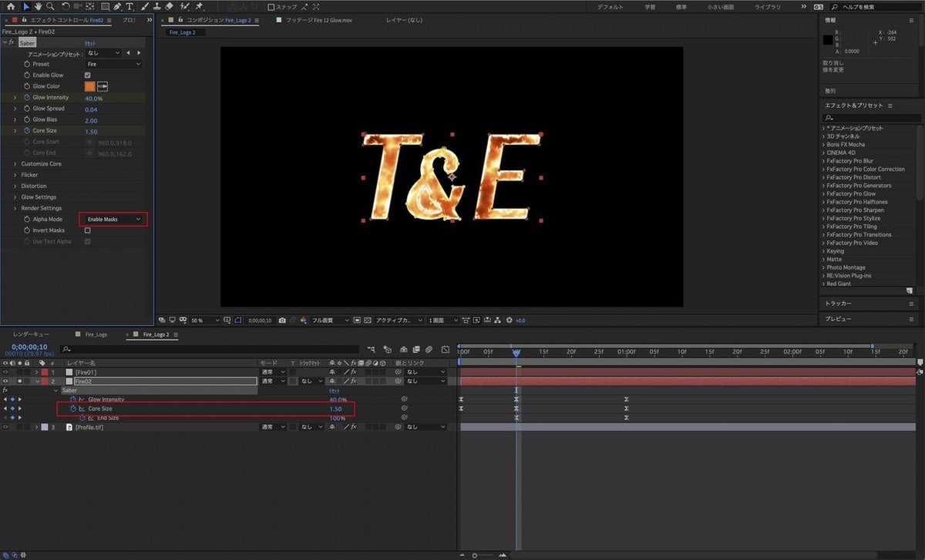This screenshot has width=925, height=560.
Task: Click the Glow Color eyedropper icon
Action: tap(103, 86)
